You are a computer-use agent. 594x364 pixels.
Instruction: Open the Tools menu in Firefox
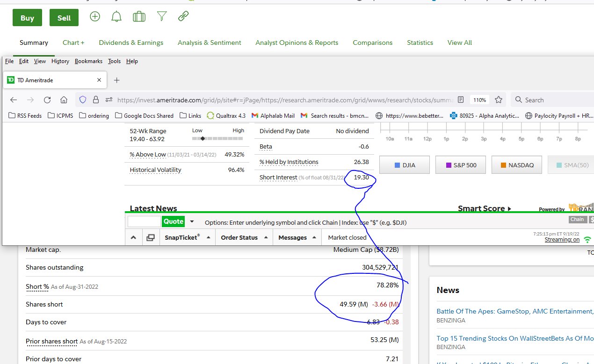tap(114, 61)
